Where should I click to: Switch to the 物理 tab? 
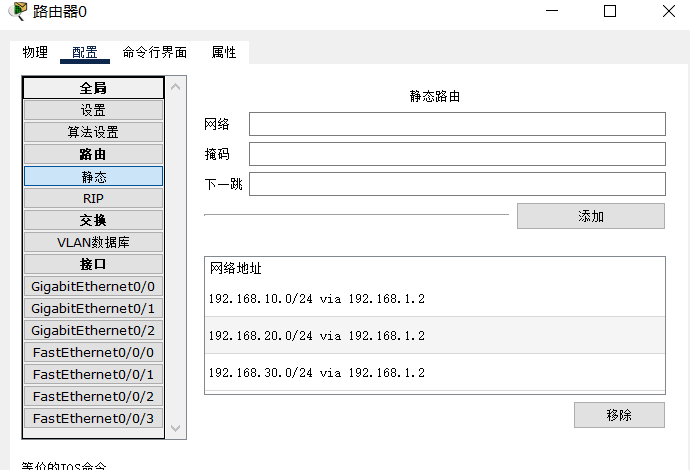(35, 52)
